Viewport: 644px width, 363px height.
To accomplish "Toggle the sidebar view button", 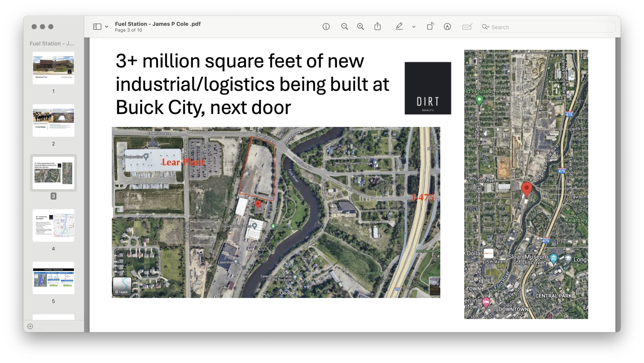I will click(x=97, y=26).
